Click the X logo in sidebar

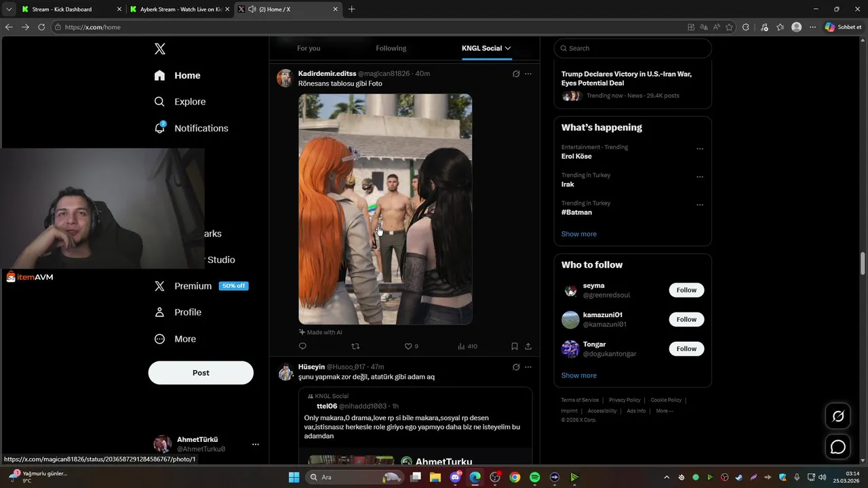click(160, 49)
